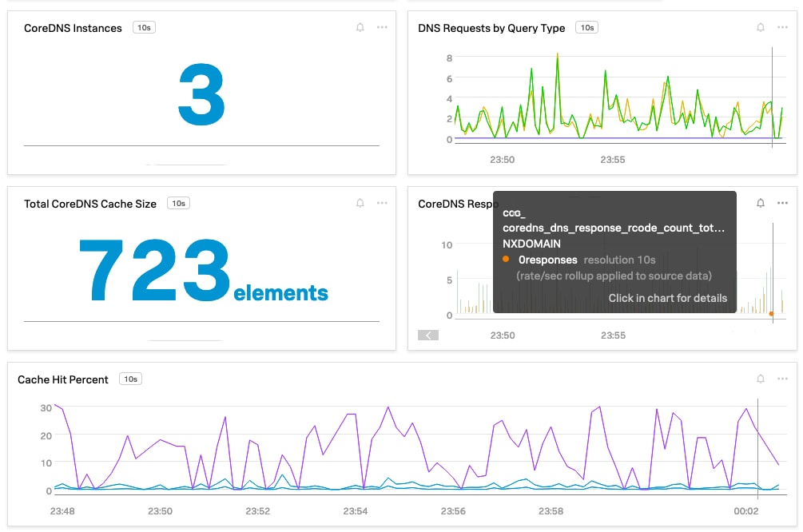Click the alert bell on CoreDNS Instances panel
The height and width of the screenshot is (532, 803).
click(x=360, y=28)
